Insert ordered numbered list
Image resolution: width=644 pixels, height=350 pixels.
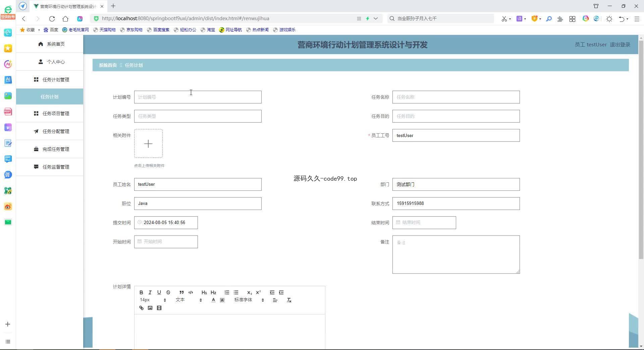coord(227,293)
